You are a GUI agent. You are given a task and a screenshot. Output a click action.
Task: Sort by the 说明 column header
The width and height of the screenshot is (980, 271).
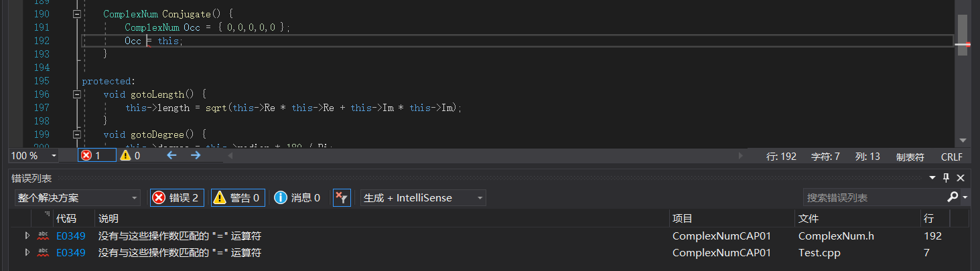108,219
